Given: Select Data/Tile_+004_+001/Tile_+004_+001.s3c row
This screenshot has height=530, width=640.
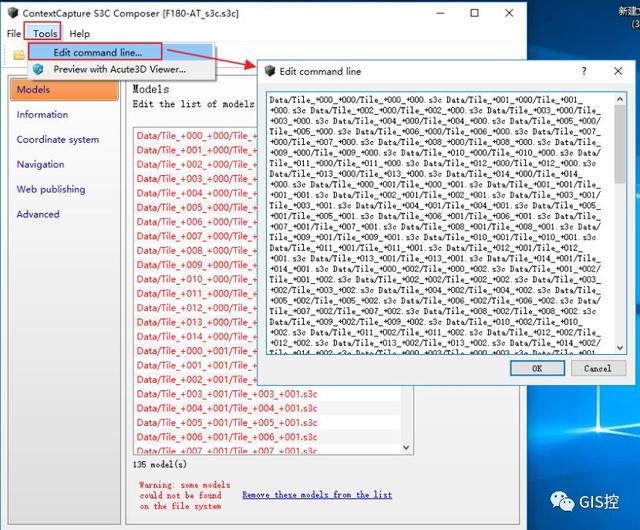Looking at the screenshot, I should click(267, 408).
